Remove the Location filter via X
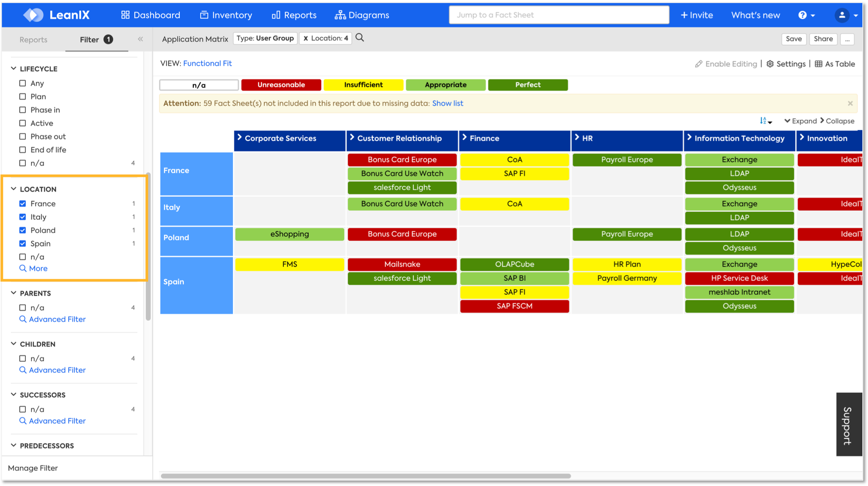Screen dimensions: 868x486 pyautogui.click(x=306, y=38)
